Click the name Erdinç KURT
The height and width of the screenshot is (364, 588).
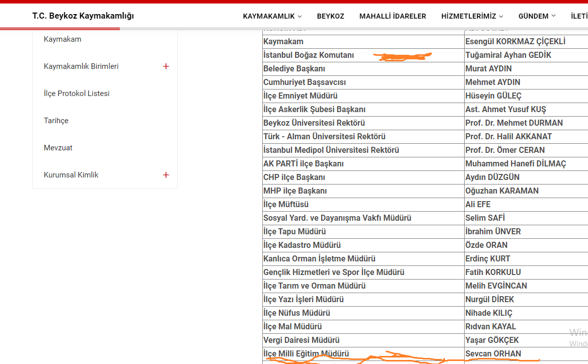pos(487,259)
